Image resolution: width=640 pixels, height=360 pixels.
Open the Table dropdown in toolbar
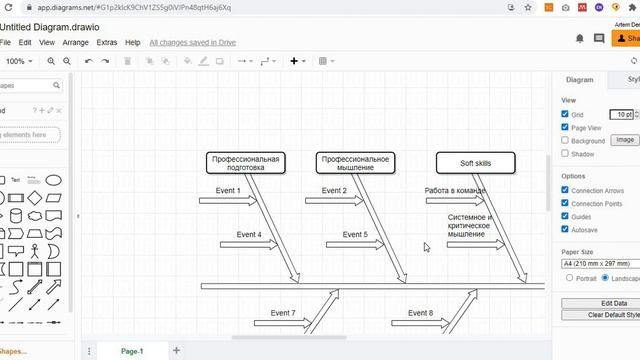coord(327,61)
